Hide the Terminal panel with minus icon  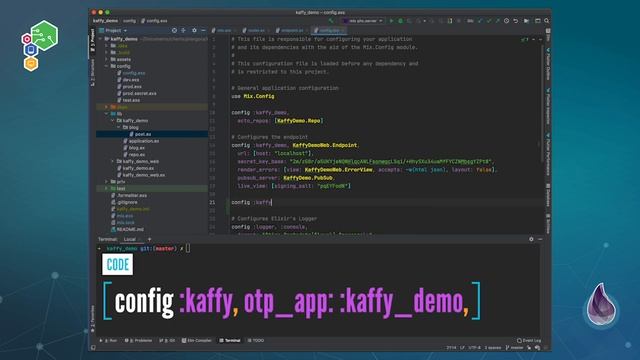(x=540, y=239)
